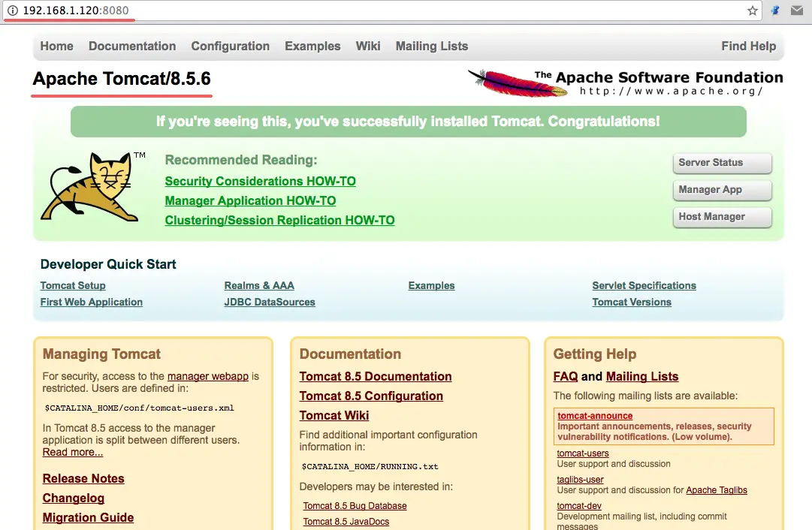Open Clustering/Session Replication HOW-TO link
This screenshot has height=530, width=812.
(279, 221)
